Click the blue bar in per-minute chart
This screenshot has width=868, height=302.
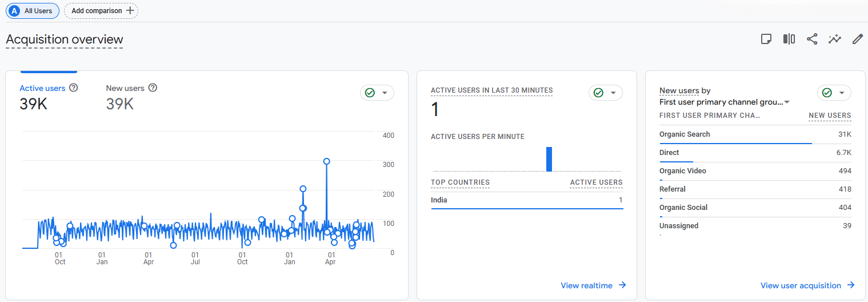549,159
